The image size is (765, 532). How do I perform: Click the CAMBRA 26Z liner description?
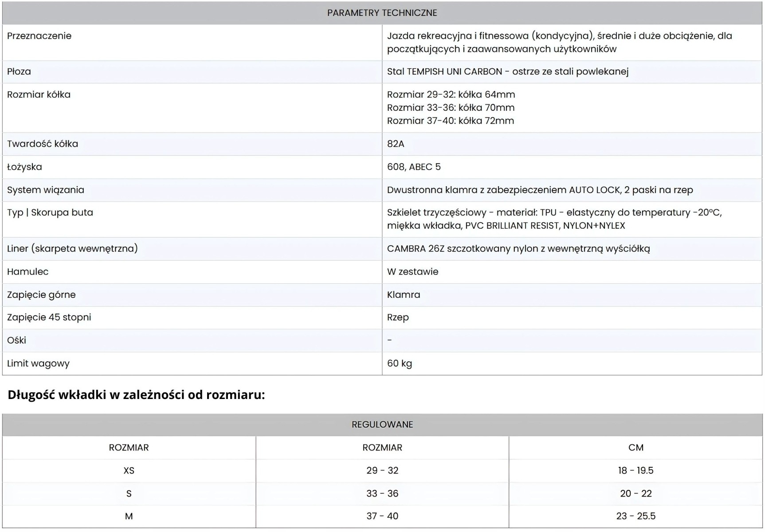click(x=518, y=249)
